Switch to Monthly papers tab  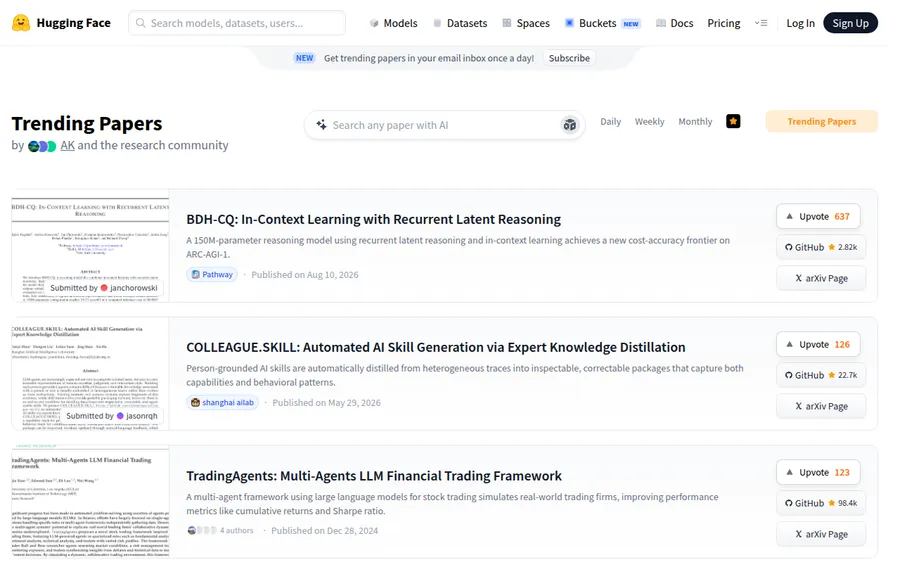pyautogui.click(x=695, y=122)
